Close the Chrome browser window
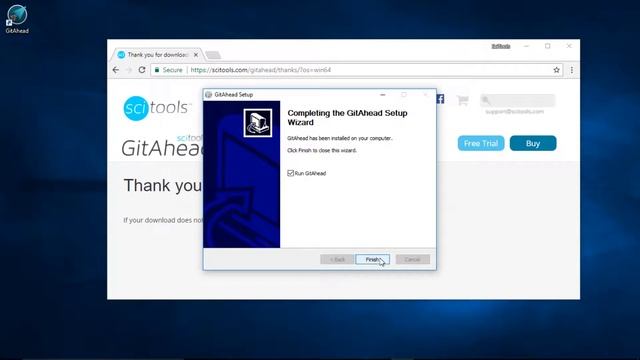Screen dimensions: 640x360 pyautogui.click(x=569, y=46)
